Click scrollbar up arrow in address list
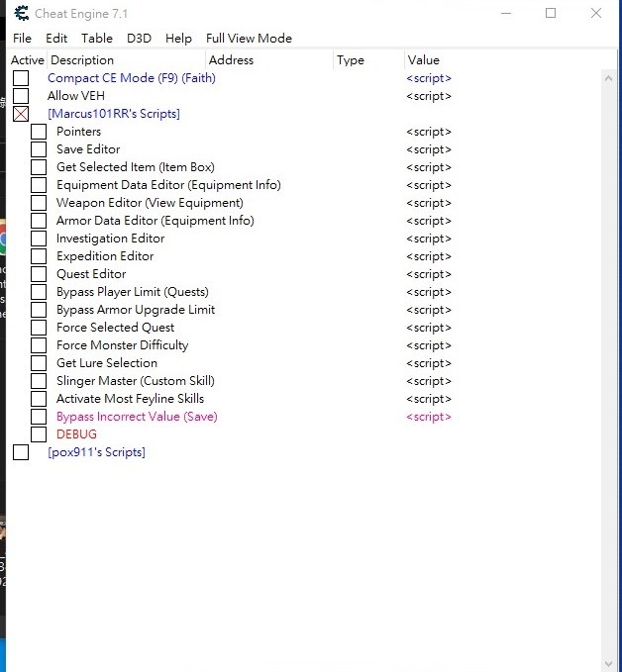The image size is (622, 672). [x=608, y=78]
